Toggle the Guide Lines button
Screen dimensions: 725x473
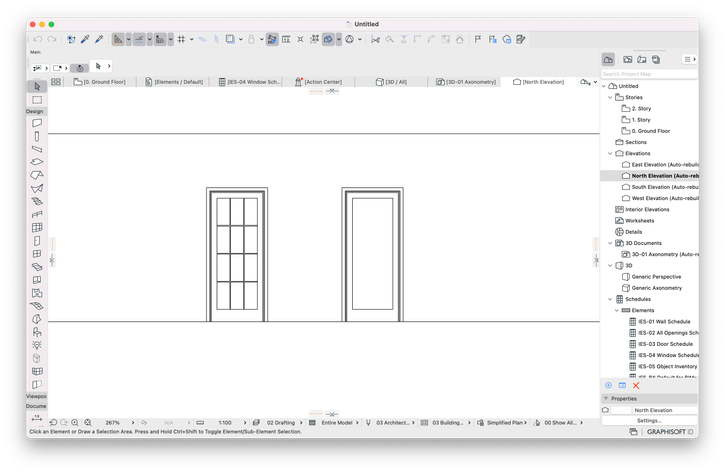coord(118,39)
